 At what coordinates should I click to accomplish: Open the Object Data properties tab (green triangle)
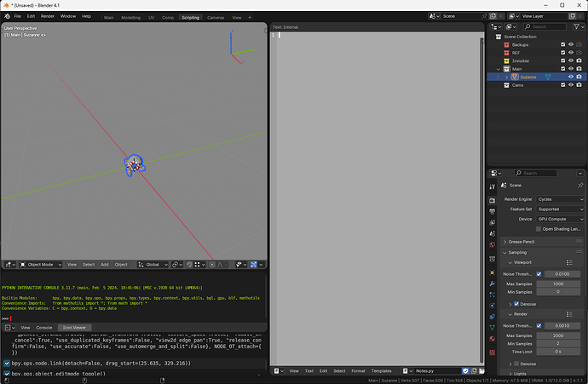493,328
